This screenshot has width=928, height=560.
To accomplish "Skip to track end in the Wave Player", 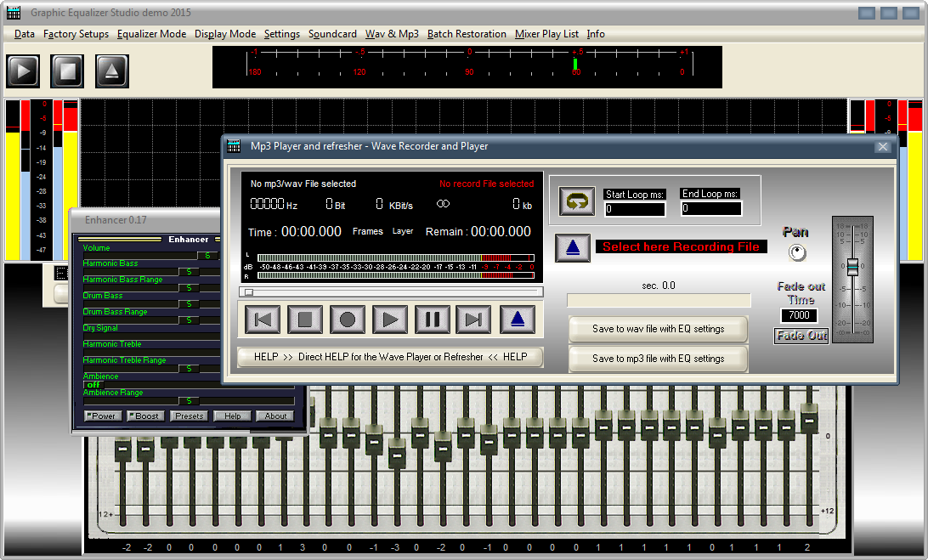I will coord(475,320).
